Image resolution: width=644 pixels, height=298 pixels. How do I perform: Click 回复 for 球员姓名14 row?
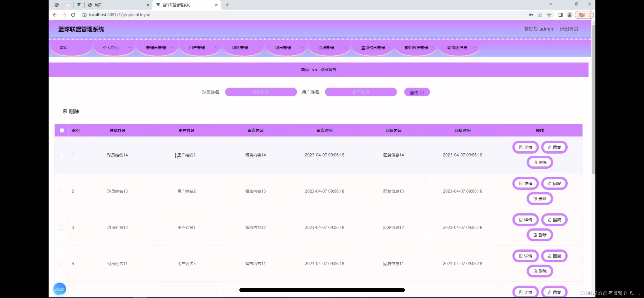tap(554, 147)
